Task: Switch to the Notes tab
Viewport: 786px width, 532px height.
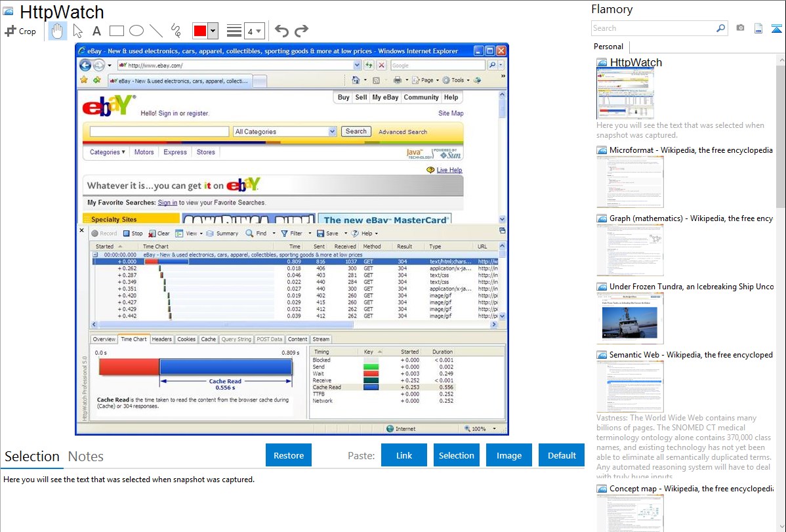Action: click(x=86, y=457)
